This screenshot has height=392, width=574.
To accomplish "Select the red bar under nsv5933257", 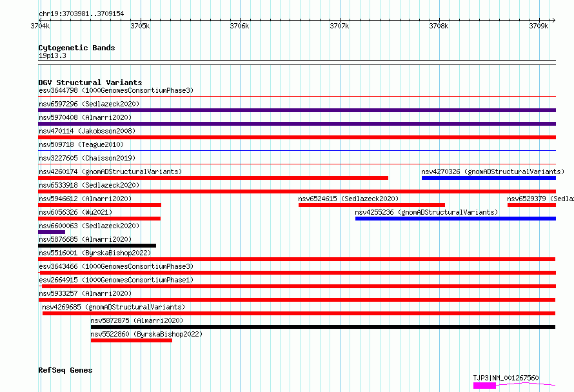I will tap(297, 300).
